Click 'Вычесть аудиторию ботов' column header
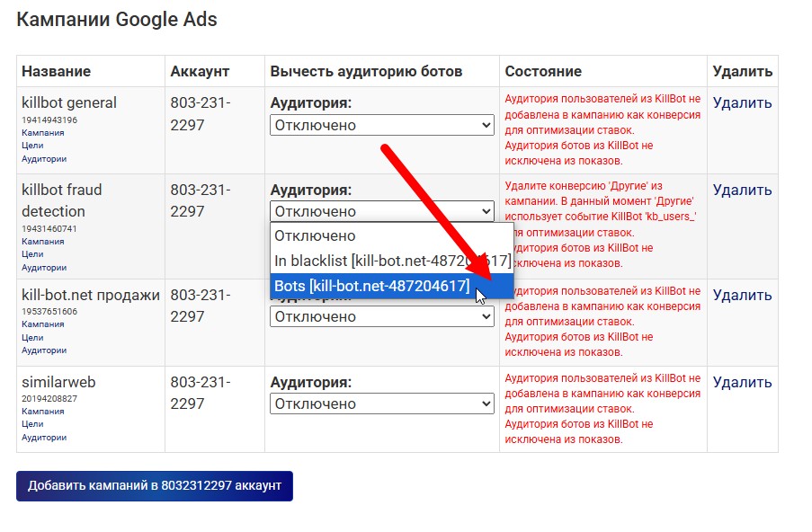 click(x=366, y=71)
